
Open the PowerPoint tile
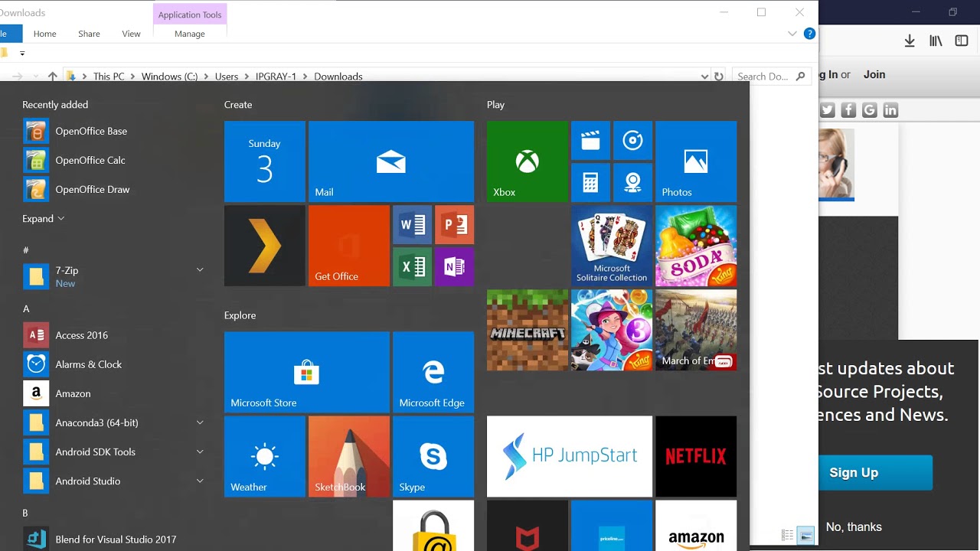455,225
